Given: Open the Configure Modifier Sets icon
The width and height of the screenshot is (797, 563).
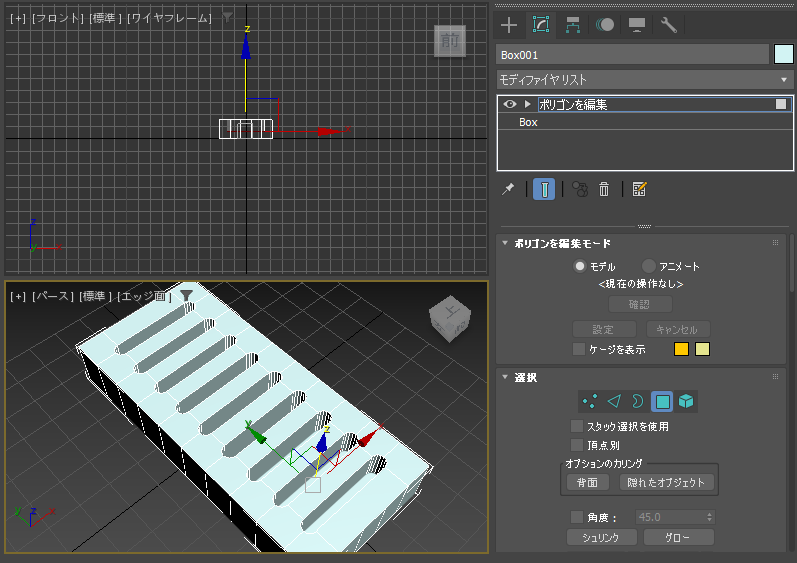Looking at the screenshot, I should tap(639, 189).
